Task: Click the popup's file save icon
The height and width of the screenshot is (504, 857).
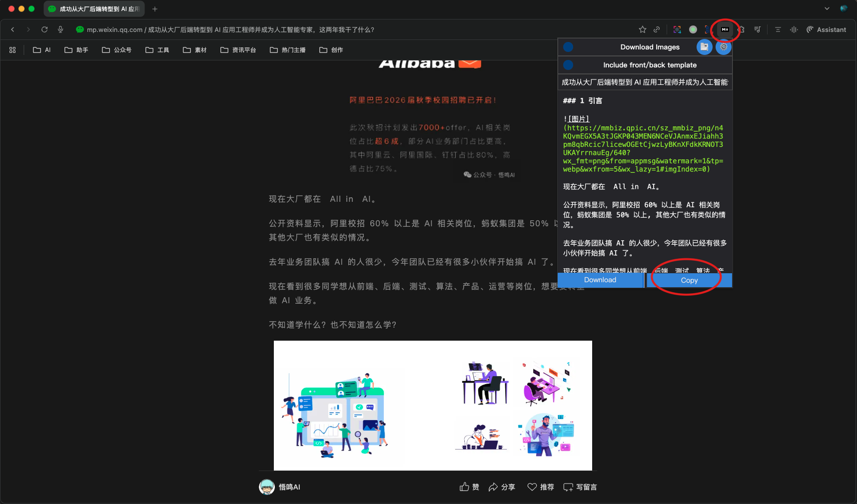Action: (704, 47)
